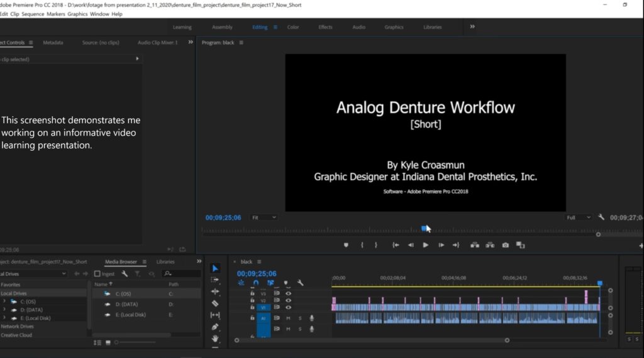Select the Razor tool in the tools panel
This screenshot has height=358, width=644.
(215, 303)
